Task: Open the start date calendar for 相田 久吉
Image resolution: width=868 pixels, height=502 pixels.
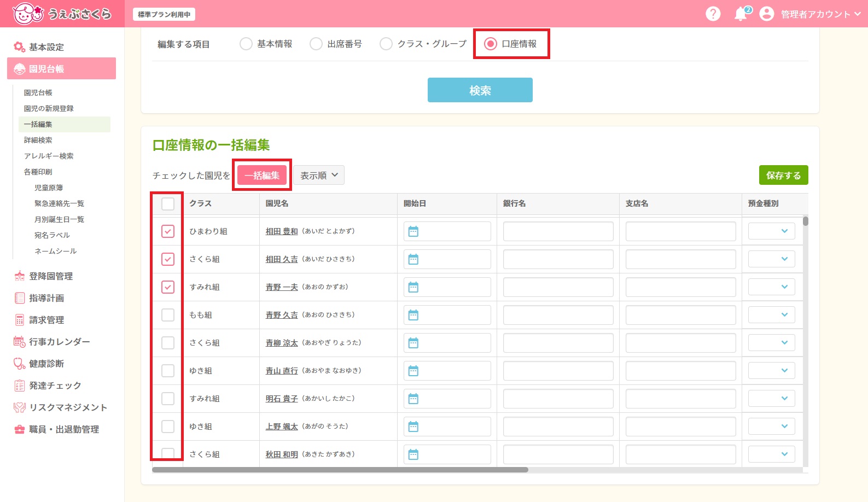Action: pyautogui.click(x=413, y=259)
